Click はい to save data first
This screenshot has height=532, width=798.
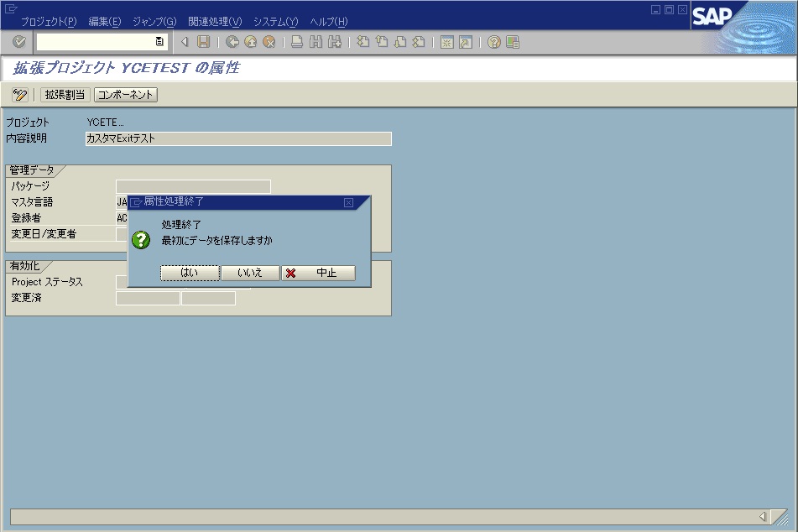(x=190, y=273)
